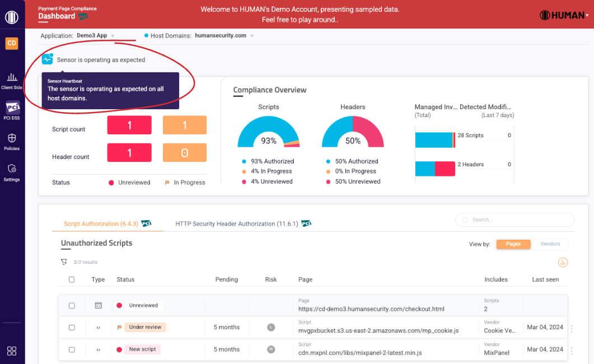This screenshot has width=594, height=364.
Task: Click flag icon beside Under review status
Action: [119, 327]
